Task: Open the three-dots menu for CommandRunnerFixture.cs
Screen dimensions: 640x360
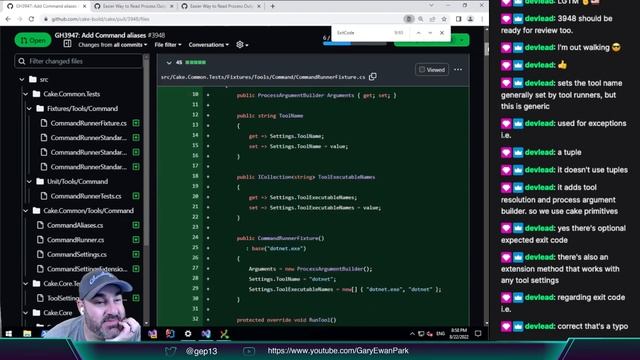Action: pyautogui.click(x=458, y=70)
